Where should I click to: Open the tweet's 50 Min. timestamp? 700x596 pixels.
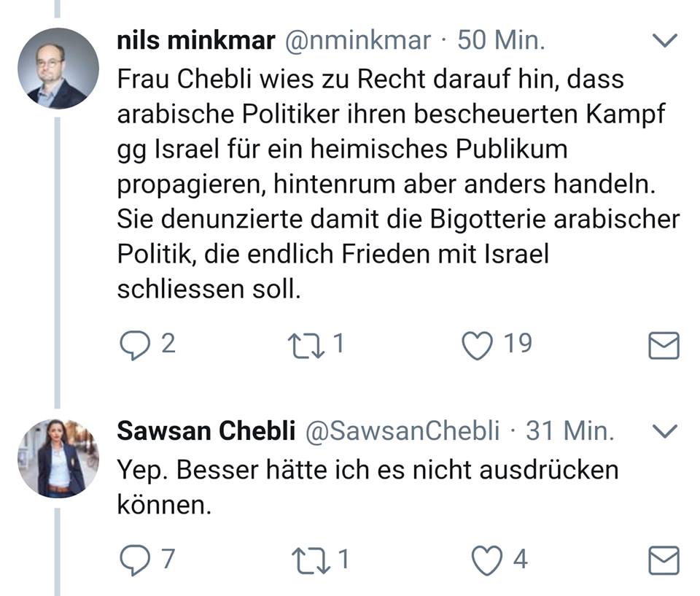(x=501, y=41)
